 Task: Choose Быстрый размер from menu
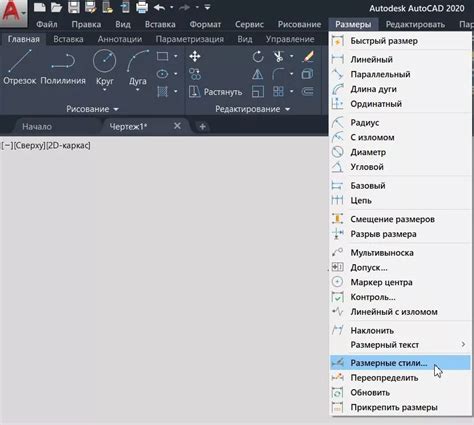[400, 41]
